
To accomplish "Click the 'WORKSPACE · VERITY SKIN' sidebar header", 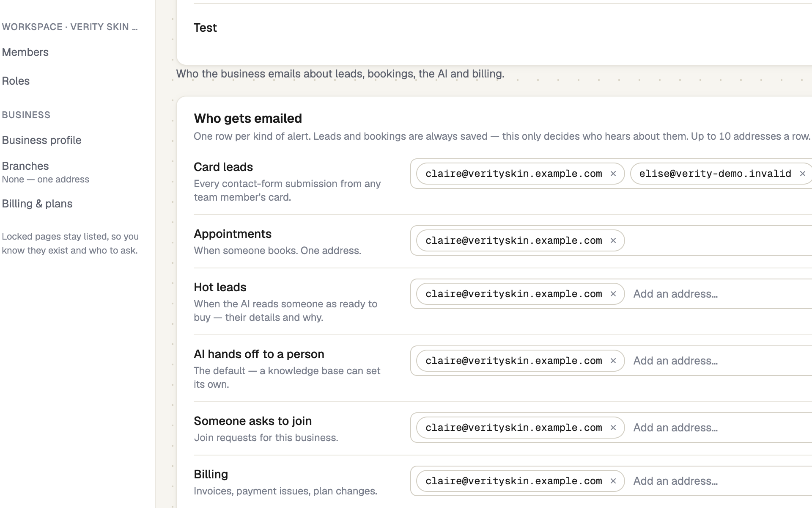I will pyautogui.click(x=70, y=27).
